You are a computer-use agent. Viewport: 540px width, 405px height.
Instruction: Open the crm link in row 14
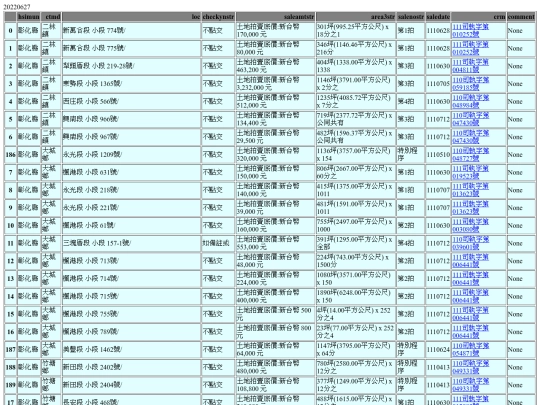(470, 297)
